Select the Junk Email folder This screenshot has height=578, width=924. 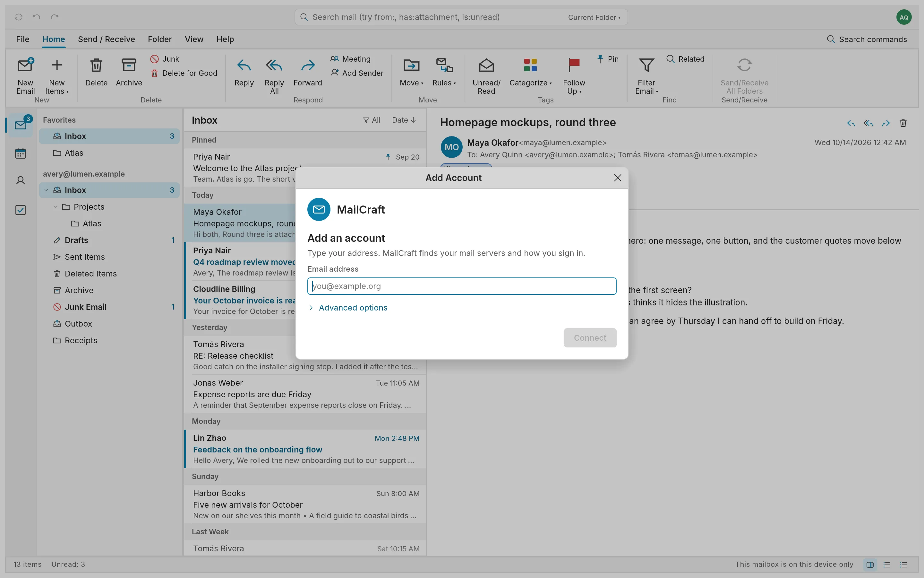(x=109, y=307)
